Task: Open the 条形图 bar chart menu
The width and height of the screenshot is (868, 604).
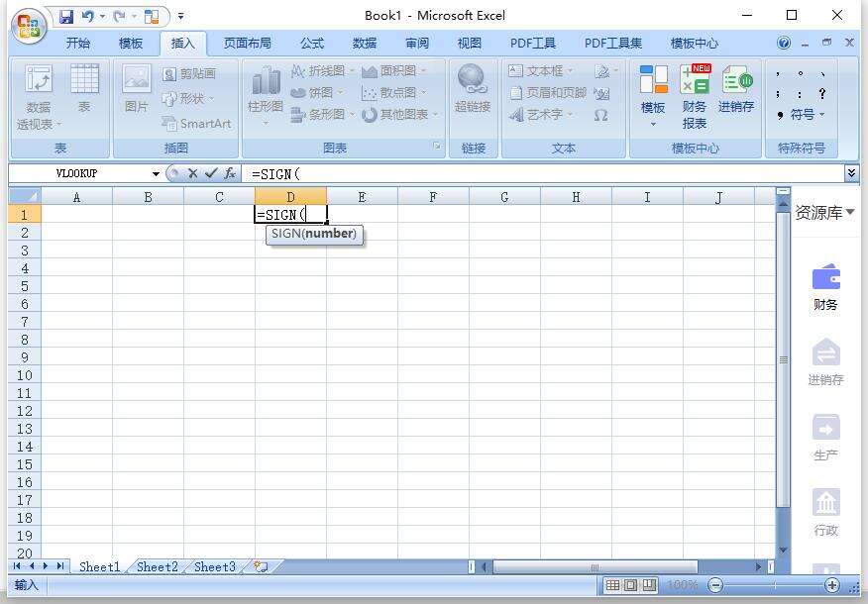Action: [322, 115]
